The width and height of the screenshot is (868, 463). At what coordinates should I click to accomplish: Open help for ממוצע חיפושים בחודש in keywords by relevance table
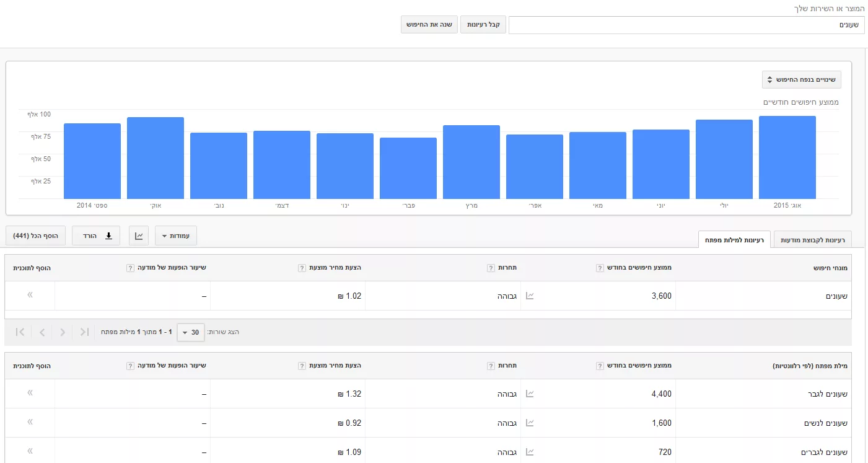[x=600, y=366]
